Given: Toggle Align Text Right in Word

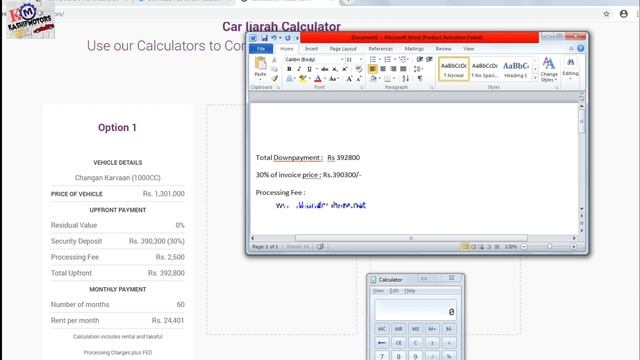Looking at the screenshot, I should [x=393, y=69].
